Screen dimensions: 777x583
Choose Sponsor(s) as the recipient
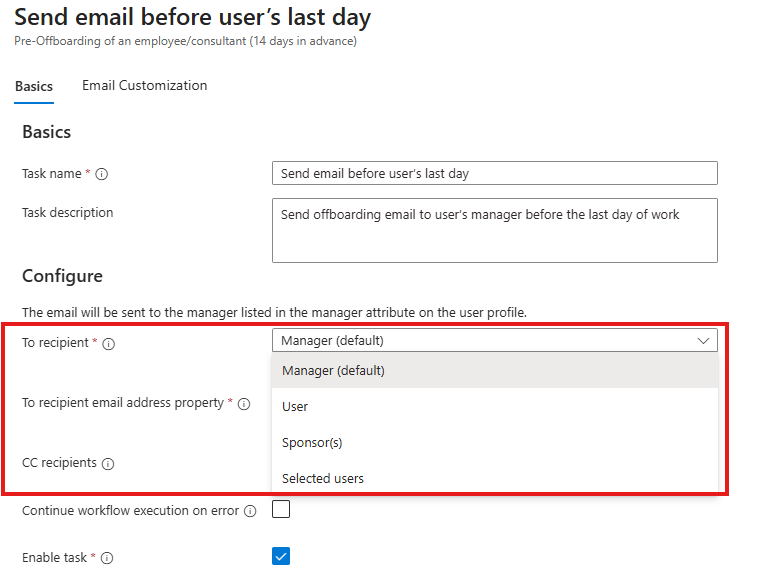click(495, 442)
